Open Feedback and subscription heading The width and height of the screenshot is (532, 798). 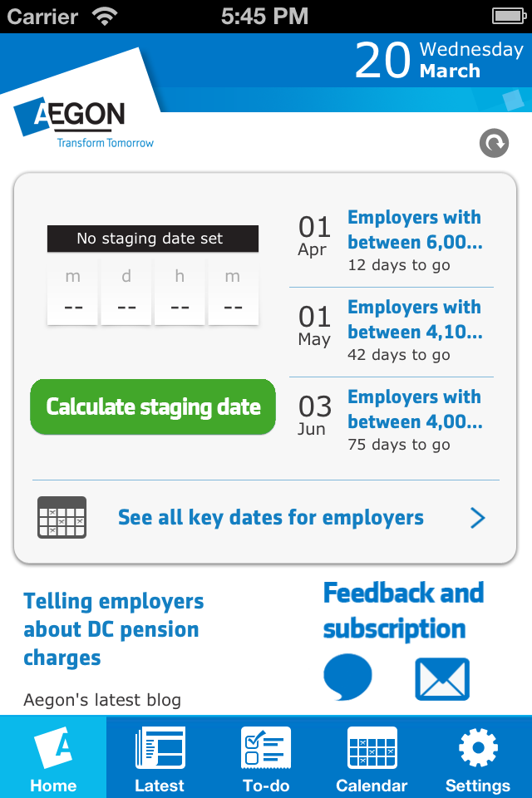coord(403,611)
